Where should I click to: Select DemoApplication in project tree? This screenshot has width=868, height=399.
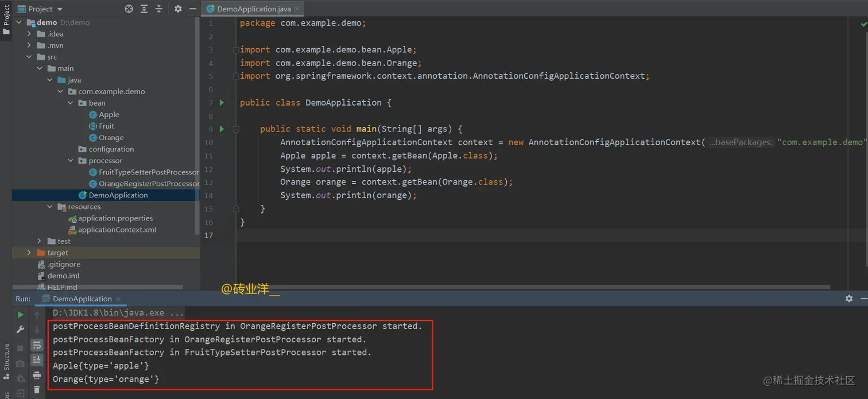(113, 195)
